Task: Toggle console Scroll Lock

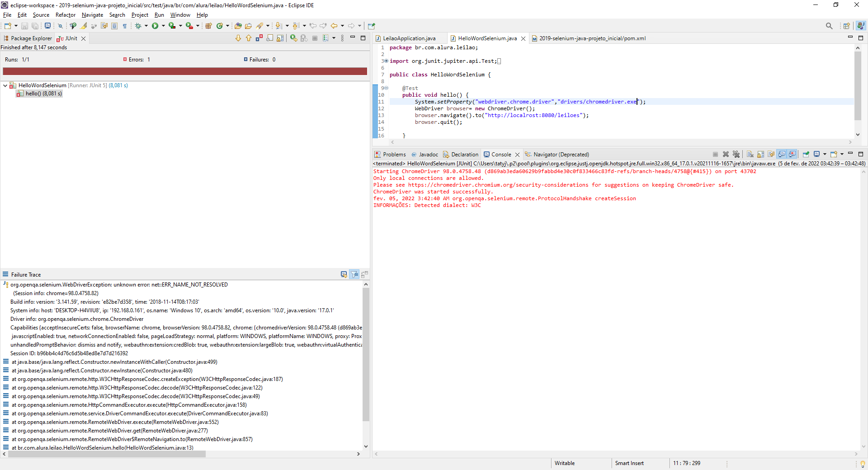Action: [760, 154]
